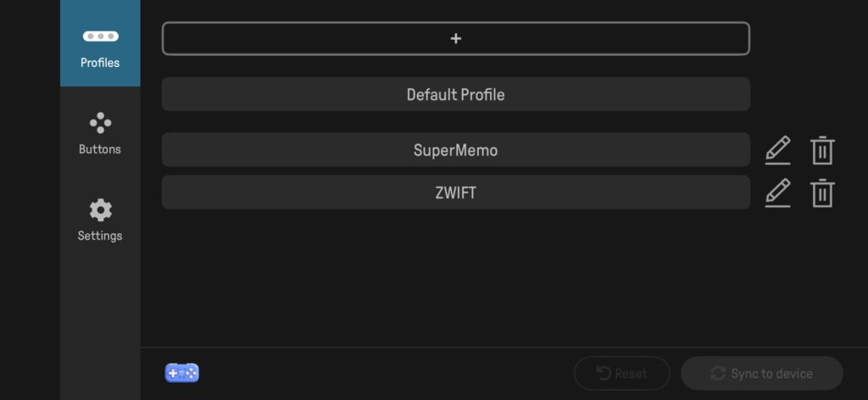
Task: Click the blue gamepad controller icon
Action: coord(182,372)
